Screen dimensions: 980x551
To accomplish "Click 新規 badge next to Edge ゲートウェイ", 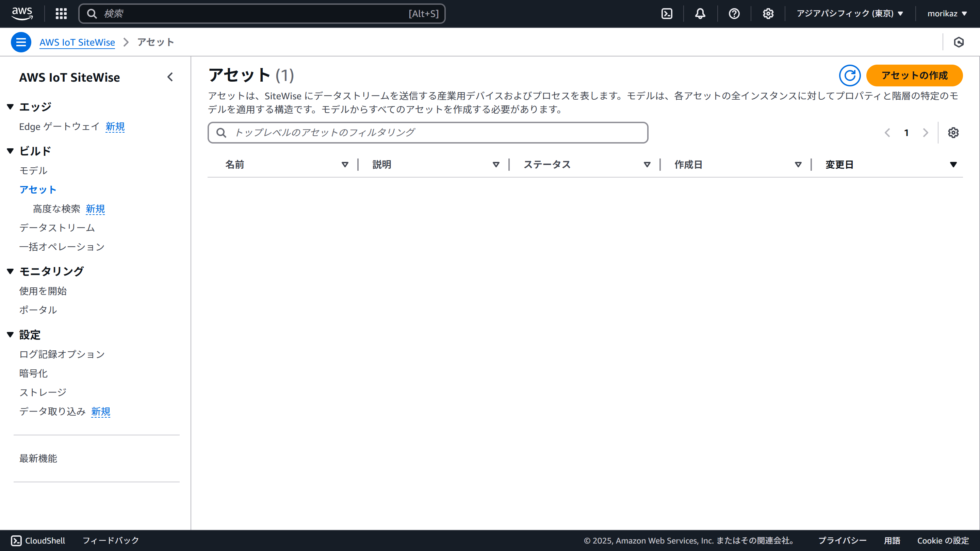I will (x=115, y=127).
